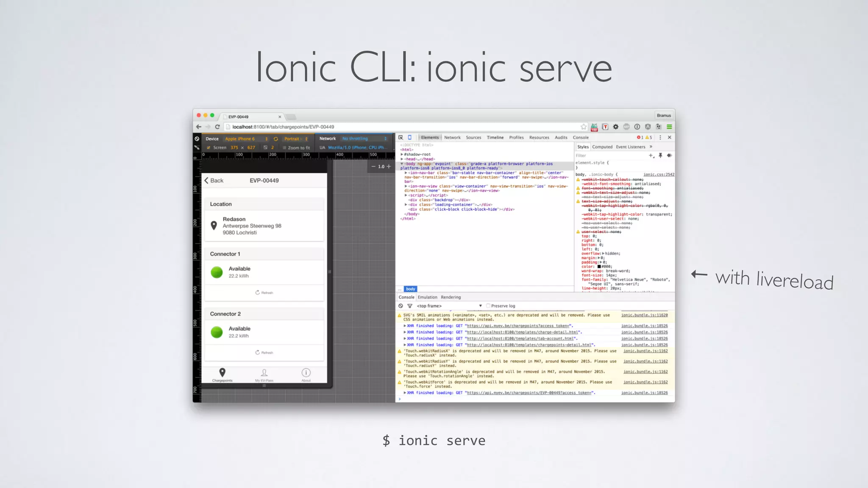Image resolution: width=868 pixels, height=488 pixels.
Task: Open the <top frame> context dropdown
Action: coord(449,306)
